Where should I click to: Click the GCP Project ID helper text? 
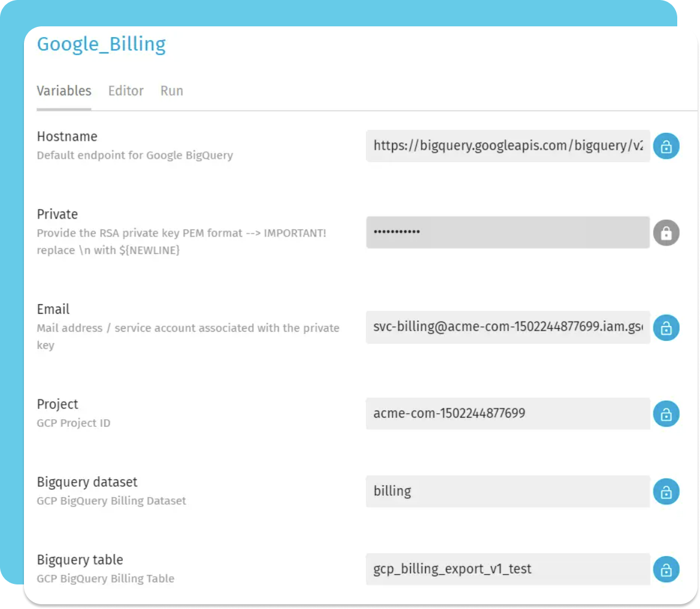[x=73, y=423]
